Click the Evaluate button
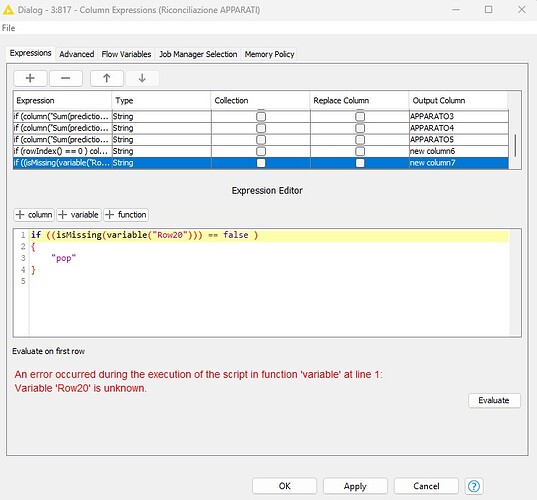The height and width of the screenshot is (500, 537). (x=494, y=400)
